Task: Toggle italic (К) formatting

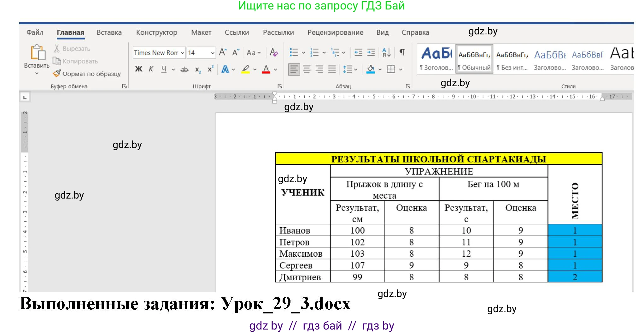Action: (151, 69)
